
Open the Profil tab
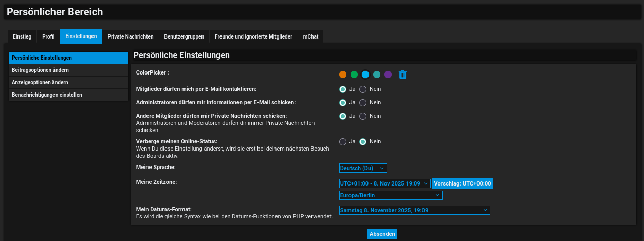[x=48, y=36]
